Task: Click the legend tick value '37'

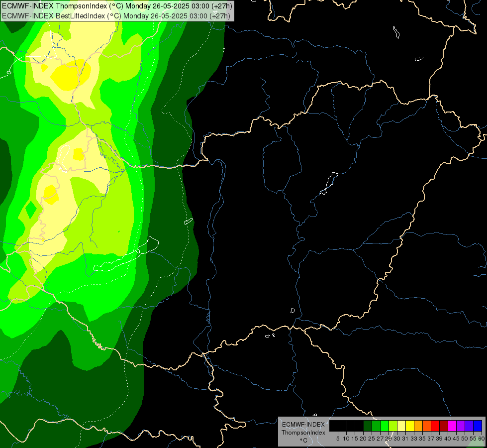Action: click(431, 439)
